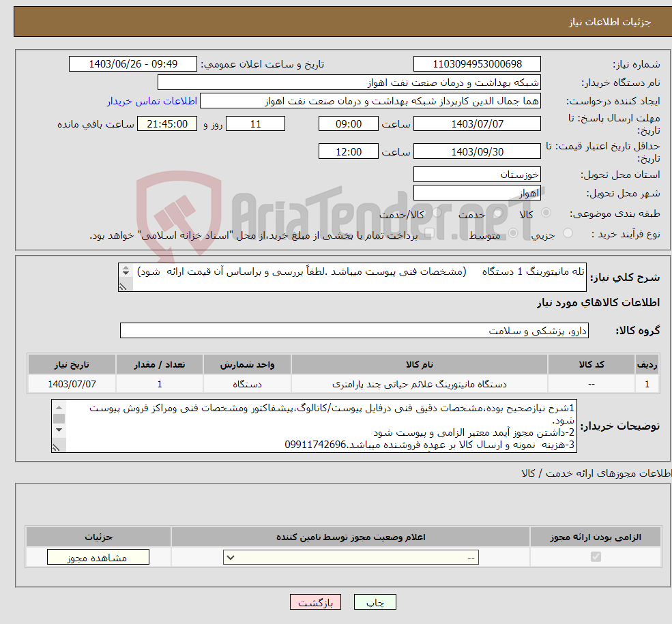This screenshot has height=624, width=672.
Task: Click the general description text area
Action: (x=352, y=277)
